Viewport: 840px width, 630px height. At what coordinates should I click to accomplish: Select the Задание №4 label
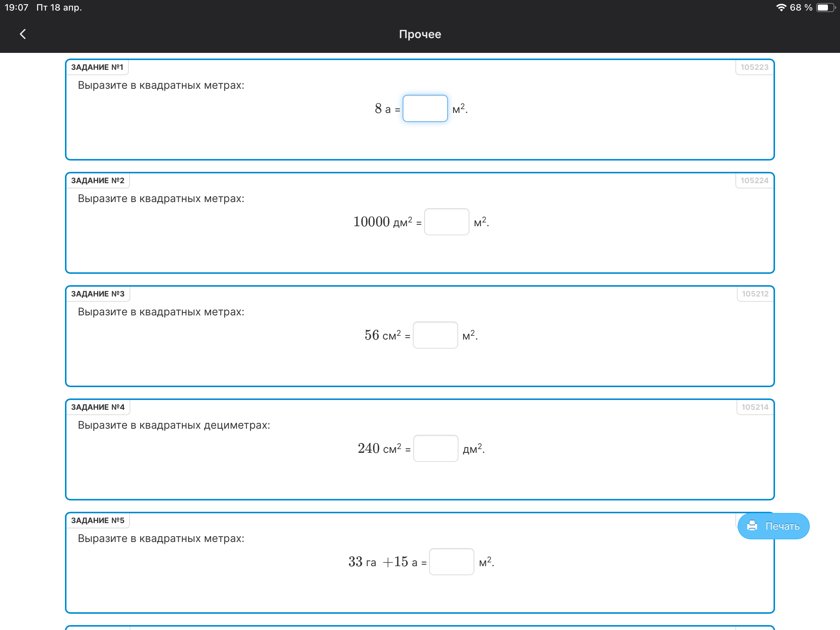97,407
